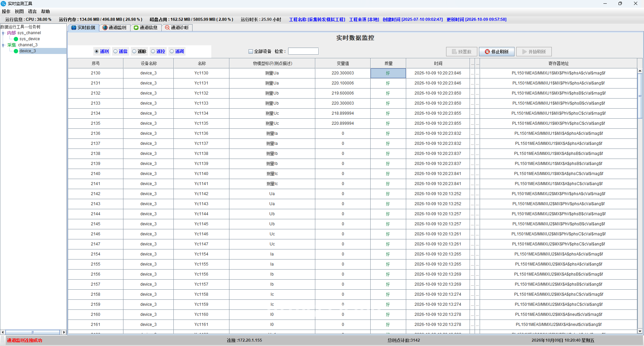Enable the 全部设备 checkbox
Screen dimensions: 644x346
[x=251, y=52]
